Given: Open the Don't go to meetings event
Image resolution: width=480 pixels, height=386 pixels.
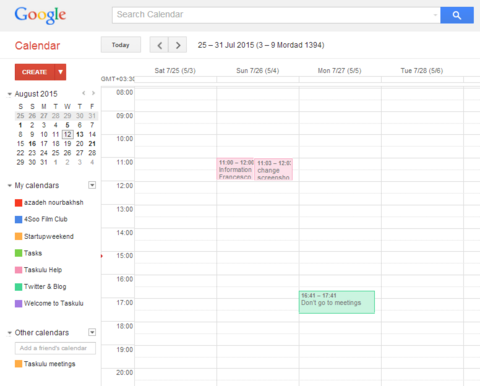Looking at the screenshot, I should [x=337, y=302].
